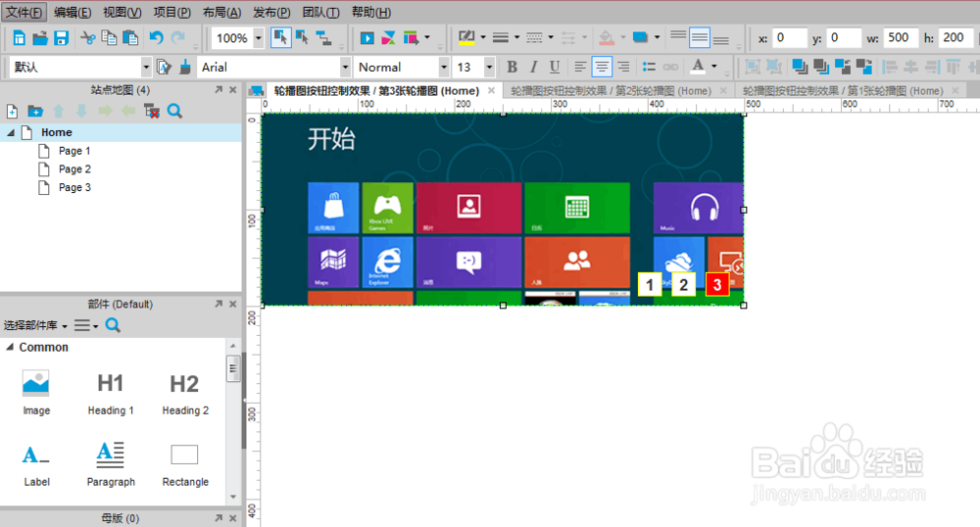Search the widget library with magnifier
Image resolution: width=980 pixels, height=527 pixels.
[113, 324]
